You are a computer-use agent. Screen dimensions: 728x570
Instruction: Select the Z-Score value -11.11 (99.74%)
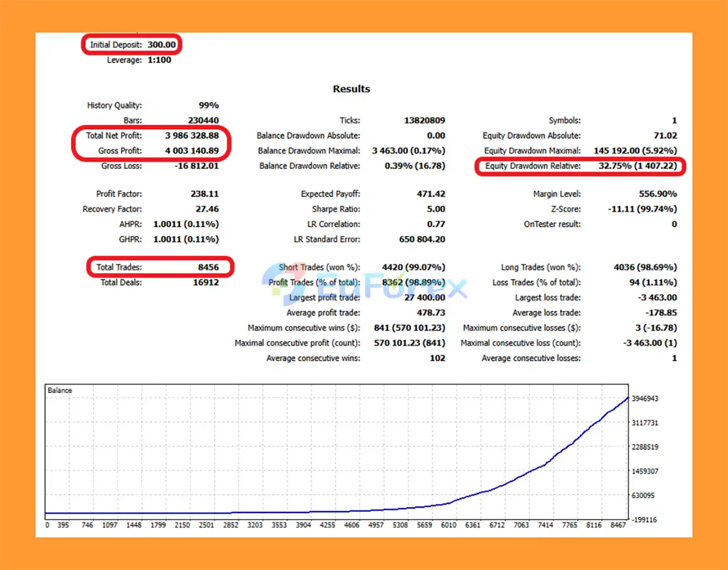tap(642, 209)
